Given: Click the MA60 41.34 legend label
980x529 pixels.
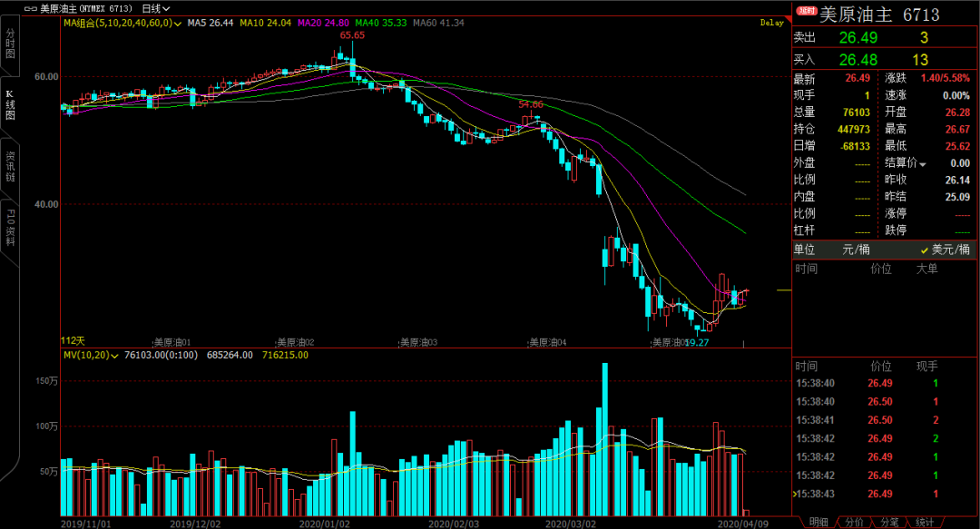Looking at the screenshot, I should coord(439,23).
